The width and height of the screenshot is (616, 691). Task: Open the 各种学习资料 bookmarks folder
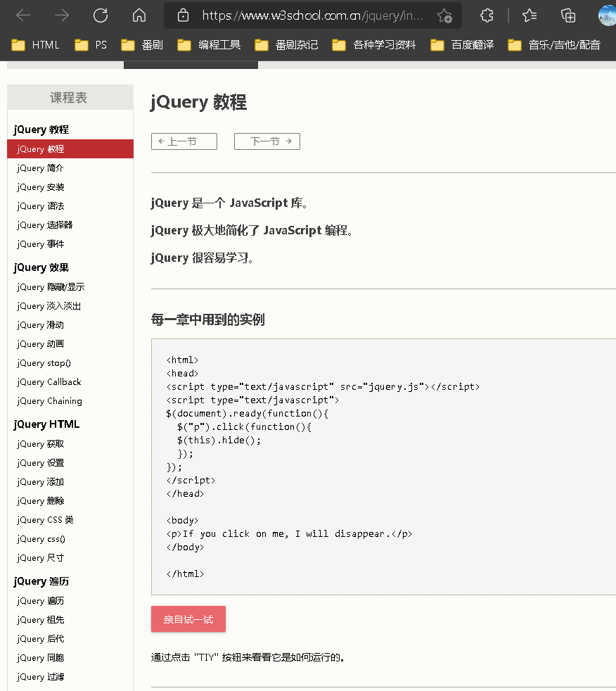pos(374,45)
